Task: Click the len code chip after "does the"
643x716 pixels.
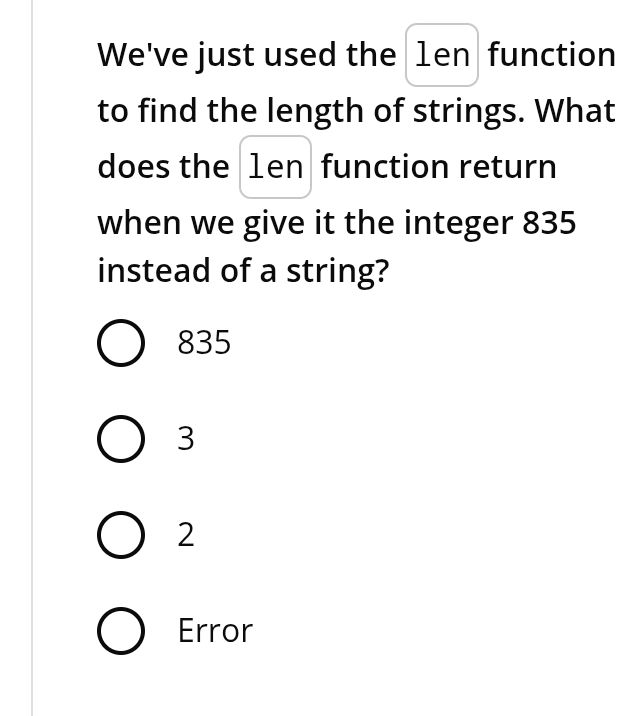Action: point(275,167)
